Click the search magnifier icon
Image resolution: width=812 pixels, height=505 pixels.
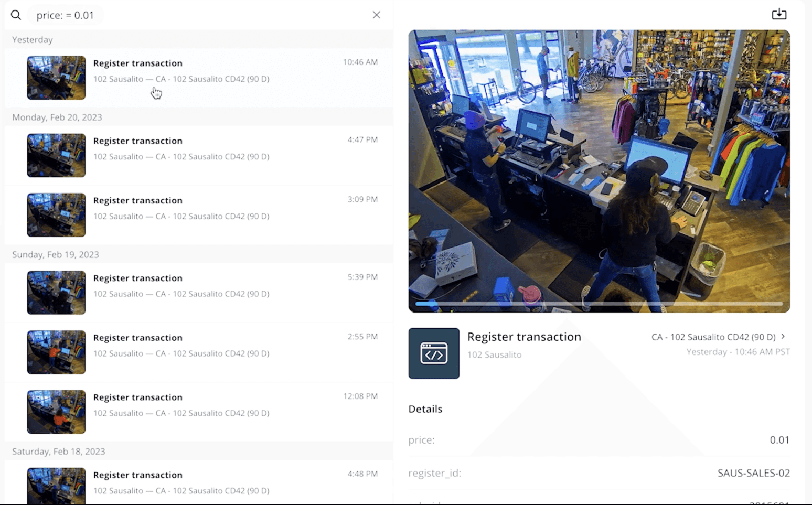tap(16, 15)
